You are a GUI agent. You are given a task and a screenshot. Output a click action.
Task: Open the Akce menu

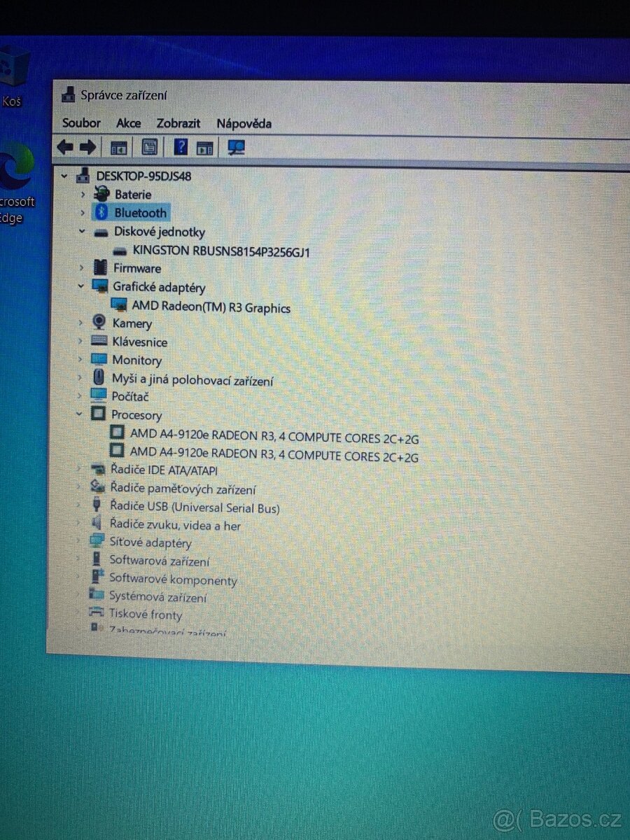click(x=127, y=123)
